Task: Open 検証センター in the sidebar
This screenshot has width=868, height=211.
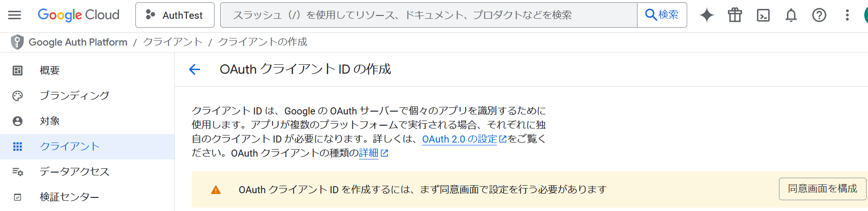Action: point(87,197)
